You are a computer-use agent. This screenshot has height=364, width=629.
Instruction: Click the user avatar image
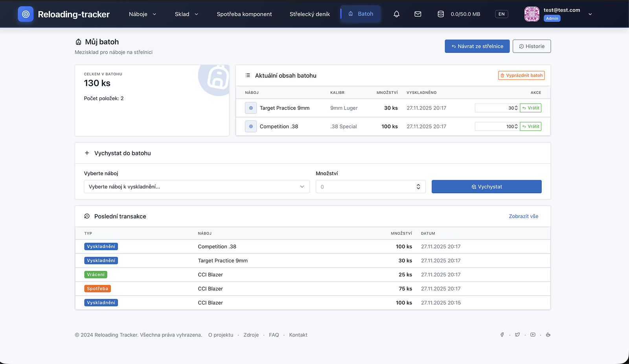pyautogui.click(x=532, y=14)
